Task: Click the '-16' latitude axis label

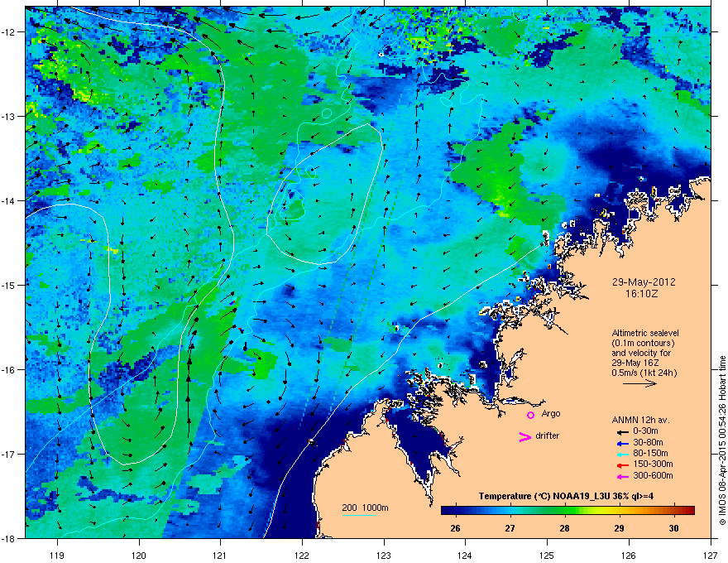Action: click(x=9, y=370)
